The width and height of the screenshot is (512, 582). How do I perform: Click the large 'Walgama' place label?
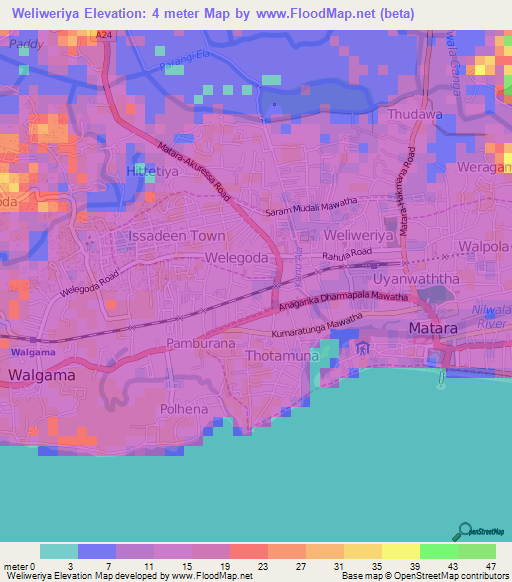coord(42,375)
